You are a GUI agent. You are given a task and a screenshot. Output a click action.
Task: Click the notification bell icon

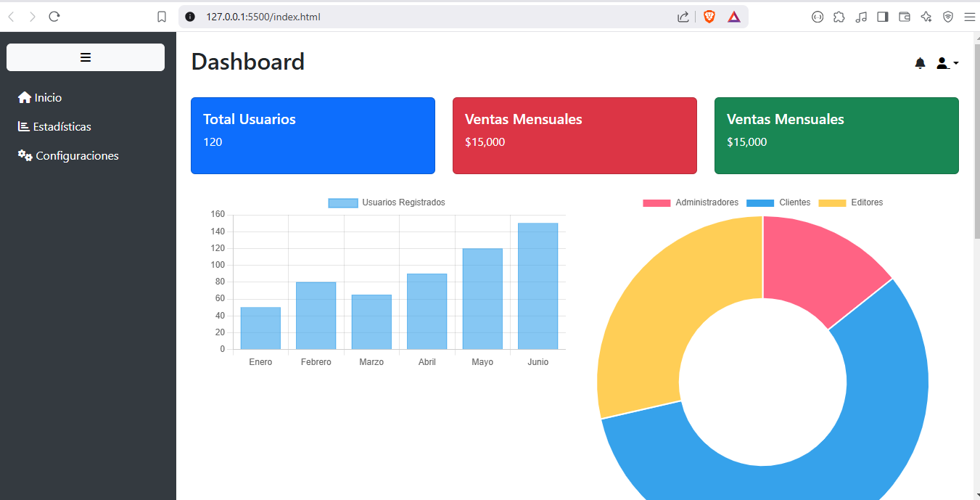[x=920, y=63]
